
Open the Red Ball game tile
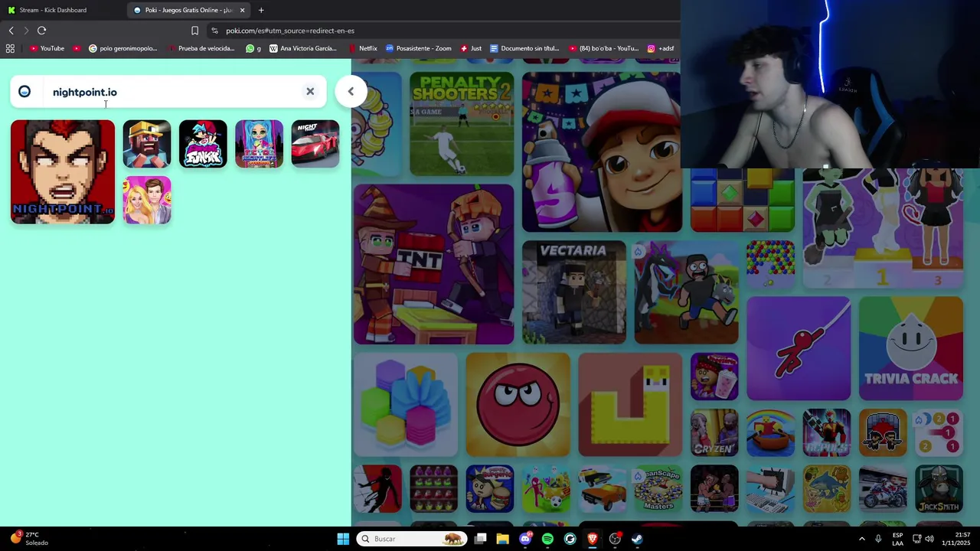pyautogui.click(x=518, y=404)
